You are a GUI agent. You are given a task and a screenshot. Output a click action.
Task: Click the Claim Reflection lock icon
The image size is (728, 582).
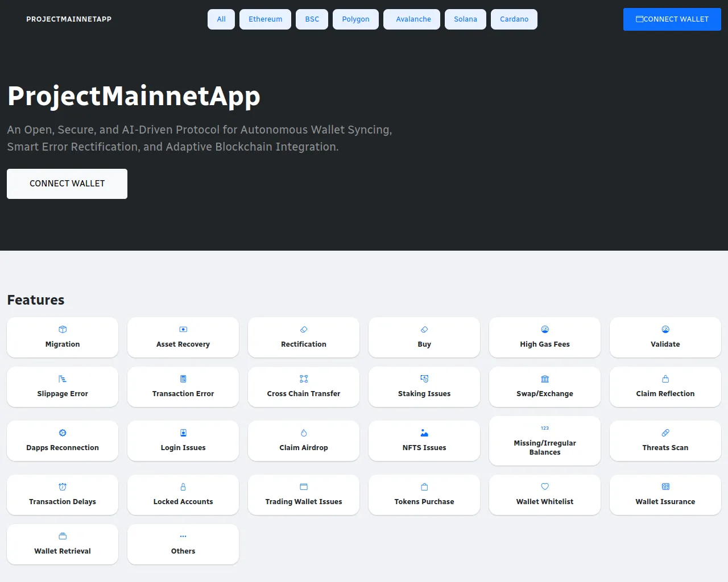point(665,379)
